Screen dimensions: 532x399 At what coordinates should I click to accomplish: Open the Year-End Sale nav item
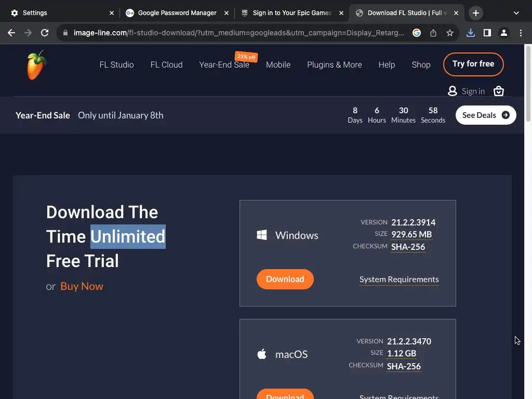pos(224,64)
